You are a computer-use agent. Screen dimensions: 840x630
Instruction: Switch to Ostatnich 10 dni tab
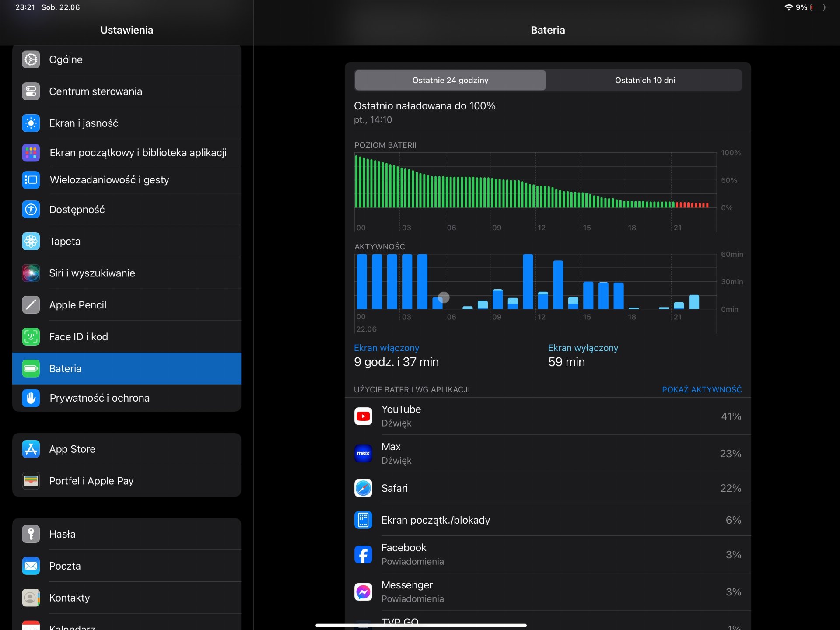click(x=645, y=80)
